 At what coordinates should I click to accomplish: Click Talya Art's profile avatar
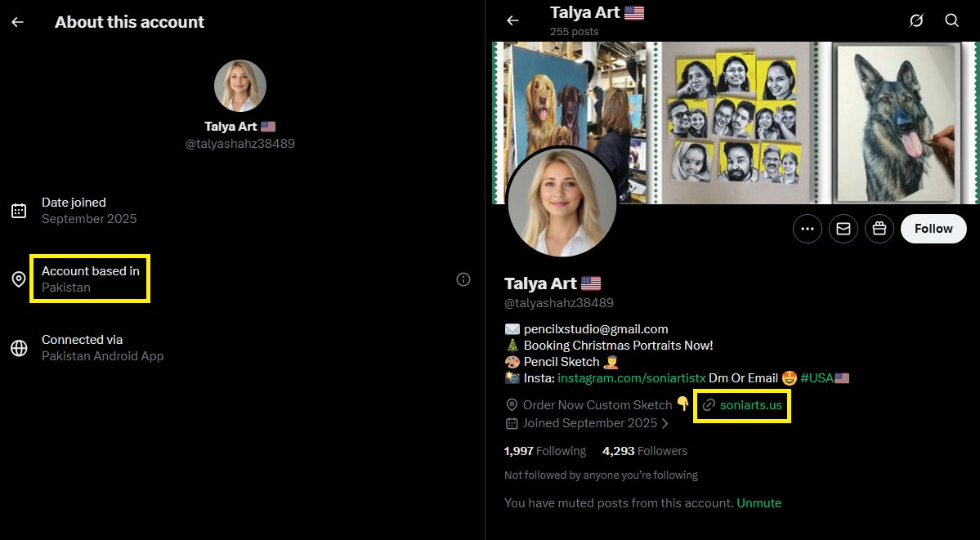click(561, 202)
